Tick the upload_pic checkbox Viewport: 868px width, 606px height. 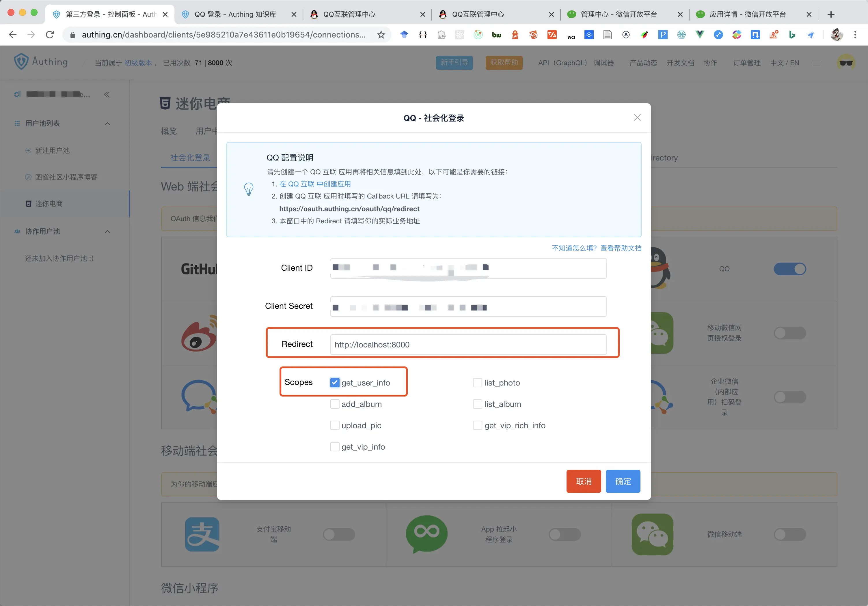(x=335, y=425)
